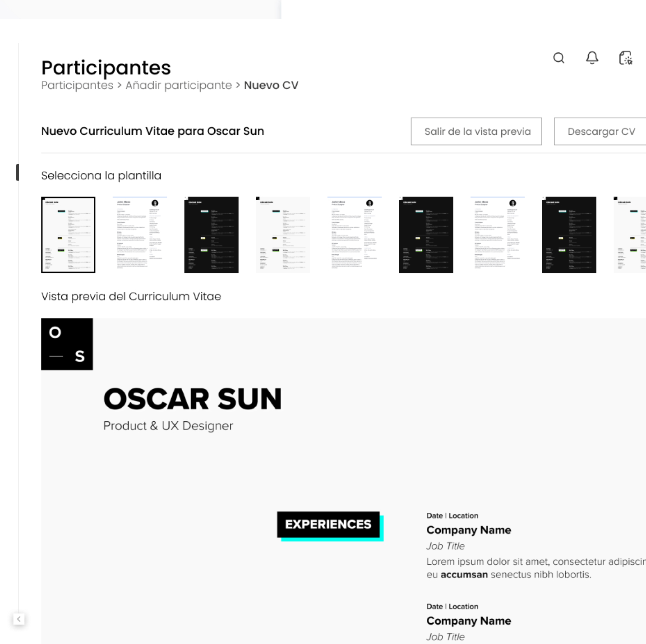The width and height of the screenshot is (646, 644).
Task: Navigate to 'Añadir participante' breadcrumb
Action: pos(179,86)
